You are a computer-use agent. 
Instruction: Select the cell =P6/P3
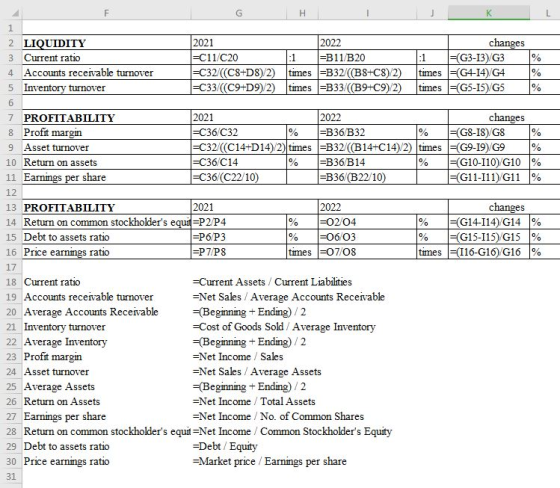pos(239,237)
